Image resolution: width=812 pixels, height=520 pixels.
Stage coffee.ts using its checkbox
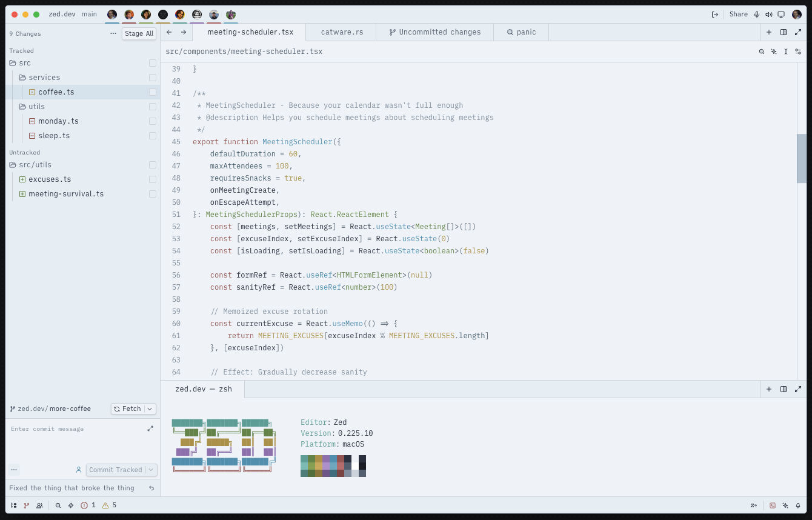click(x=153, y=92)
